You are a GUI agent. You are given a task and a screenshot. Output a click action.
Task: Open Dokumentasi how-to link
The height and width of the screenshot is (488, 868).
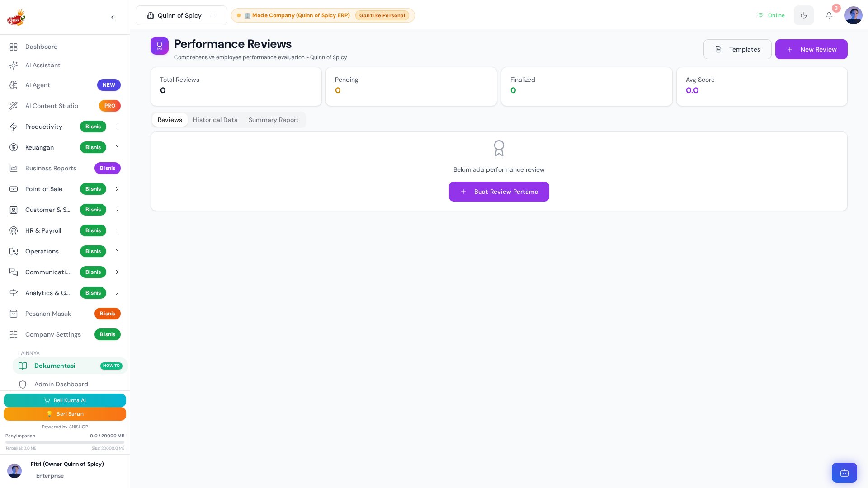(70, 366)
